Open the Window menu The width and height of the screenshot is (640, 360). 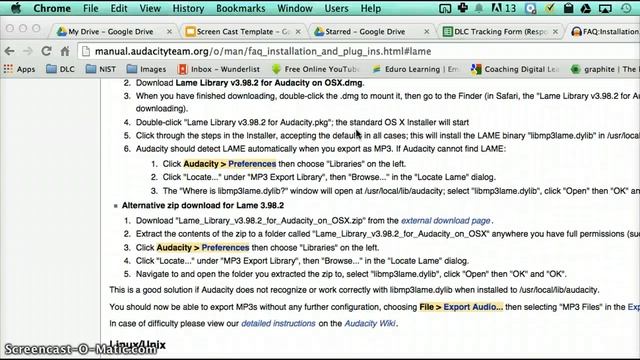(x=295, y=8)
